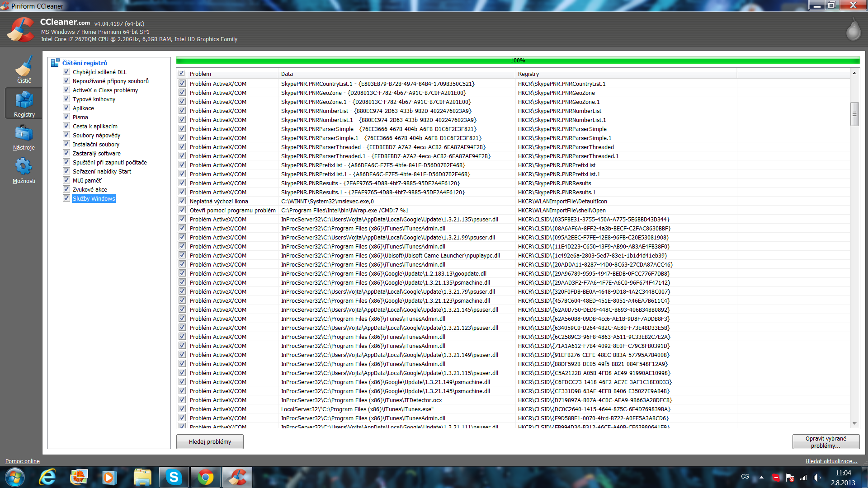
Task: Click HKCR\SkypePNR.PNRResults registry cell
Action: point(554,183)
